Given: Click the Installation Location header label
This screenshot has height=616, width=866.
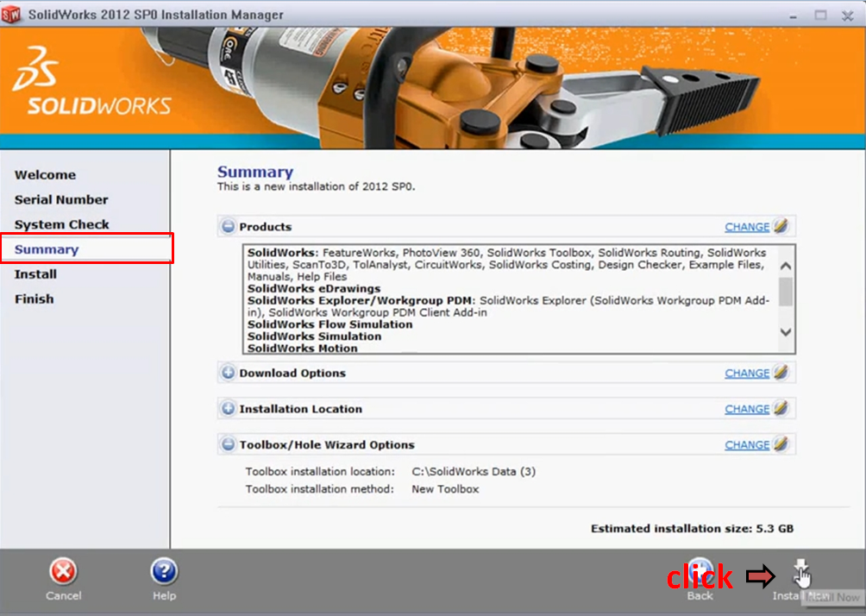Looking at the screenshot, I should tap(300, 409).
